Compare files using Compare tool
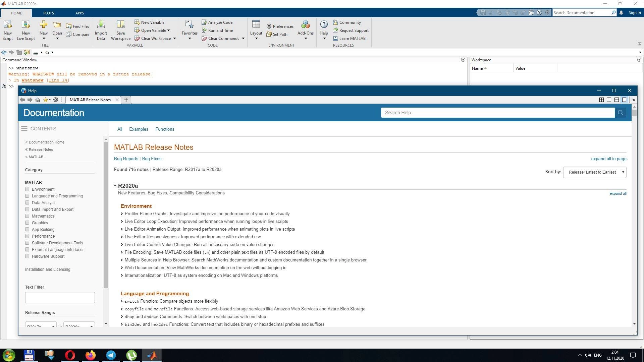 [x=78, y=34]
